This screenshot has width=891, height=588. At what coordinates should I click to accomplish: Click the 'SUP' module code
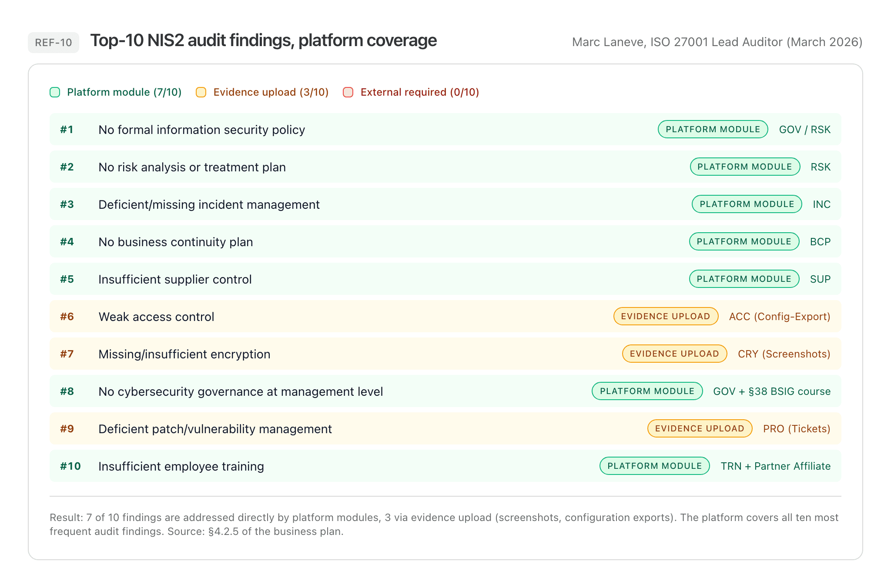click(x=821, y=279)
